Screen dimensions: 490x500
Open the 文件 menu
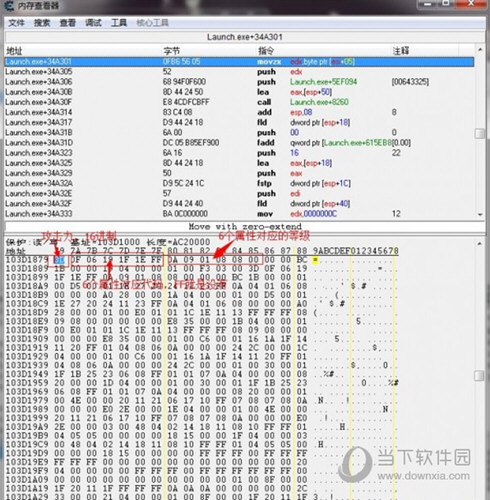pos(16,23)
